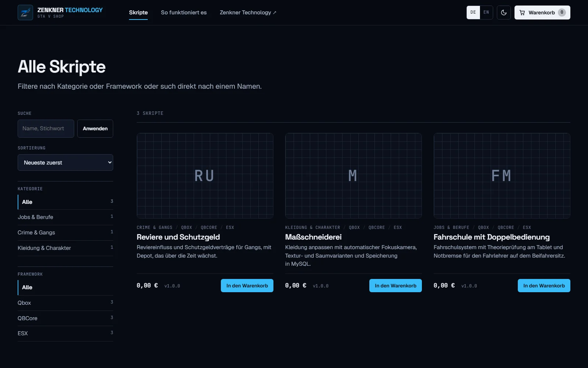588x368 pixels.
Task: Open Maßschneiderei product title
Action: pos(313,237)
